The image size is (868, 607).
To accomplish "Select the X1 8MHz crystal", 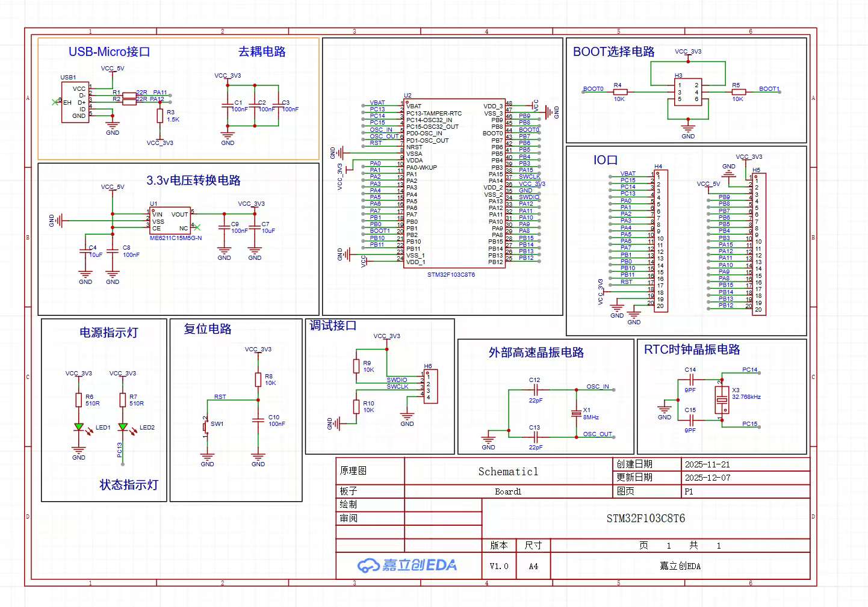I will (x=575, y=413).
